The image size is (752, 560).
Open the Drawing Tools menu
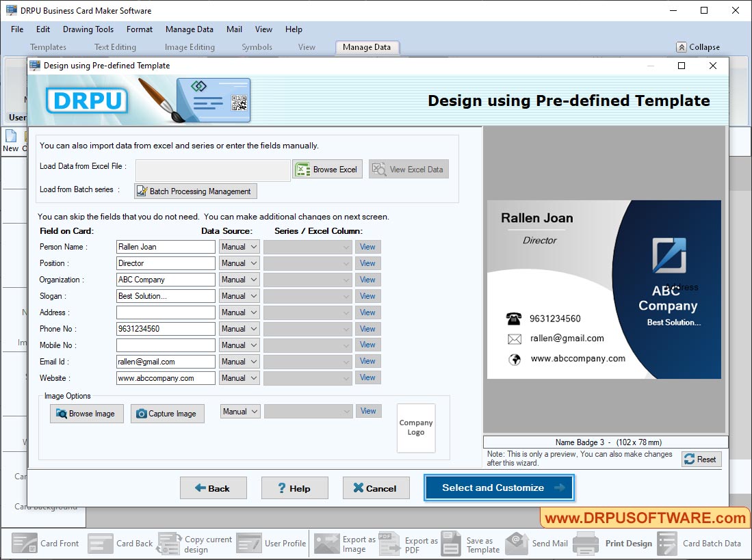88,29
